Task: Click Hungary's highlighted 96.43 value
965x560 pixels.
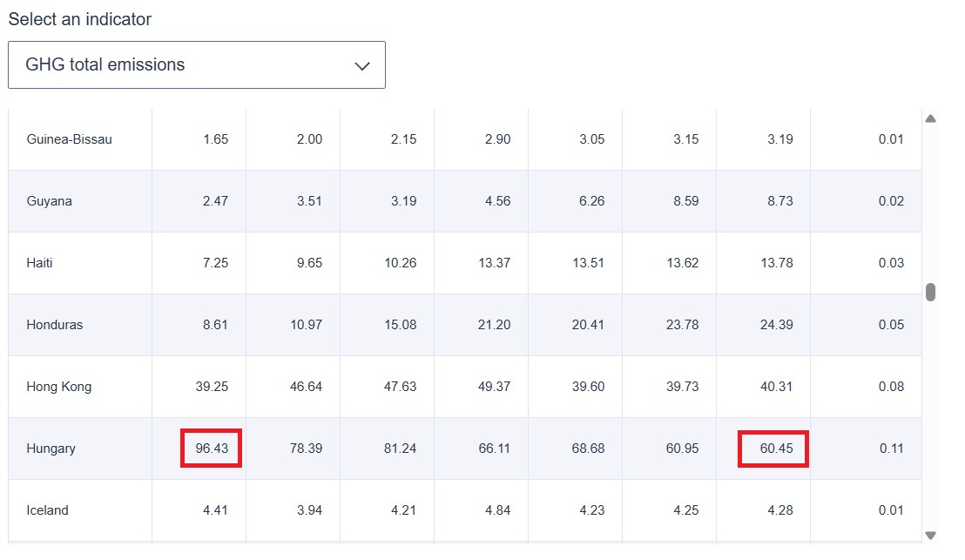Action: pyautogui.click(x=211, y=449)
